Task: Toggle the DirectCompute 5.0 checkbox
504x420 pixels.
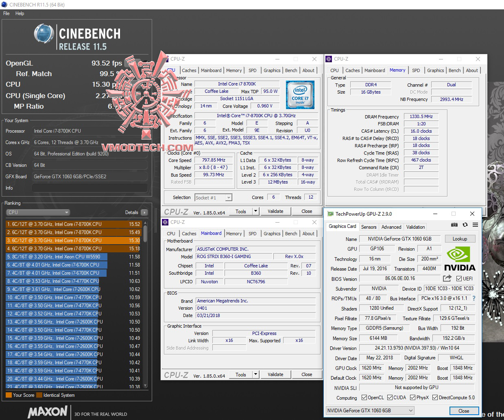Action: tap(435, 398)
